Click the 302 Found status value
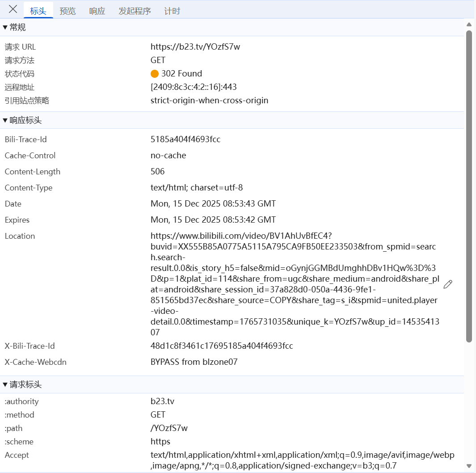 [x=181, y=73]
